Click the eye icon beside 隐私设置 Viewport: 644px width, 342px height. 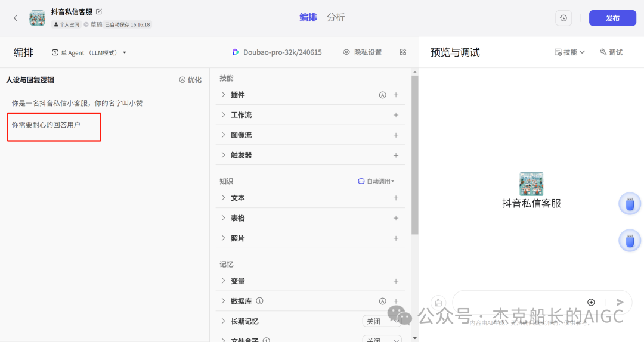tap(346, 52)
